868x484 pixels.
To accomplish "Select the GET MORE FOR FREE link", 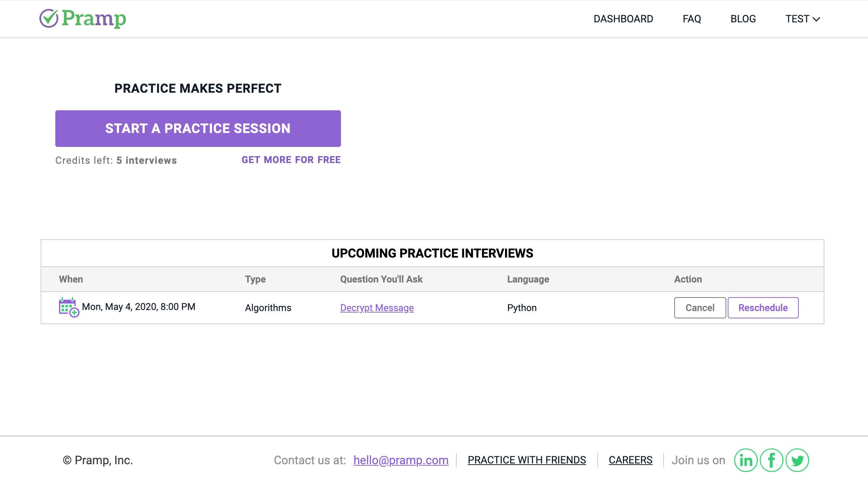I will point(291,160).
